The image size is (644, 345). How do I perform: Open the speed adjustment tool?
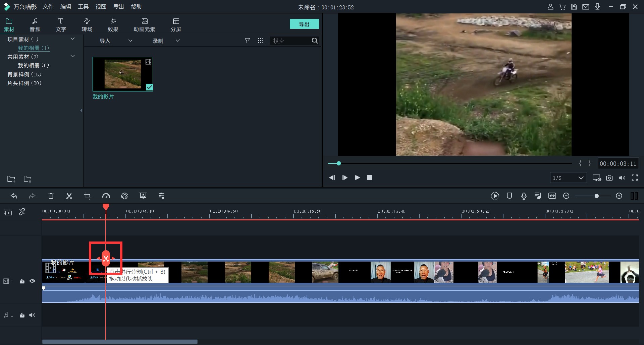pyautogui.click(x=106, y=196)
